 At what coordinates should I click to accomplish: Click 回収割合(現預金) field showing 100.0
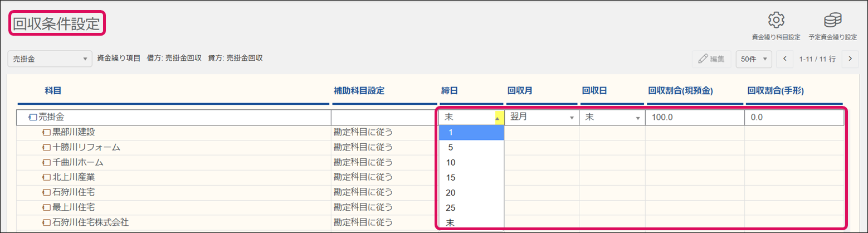(695, 118)
